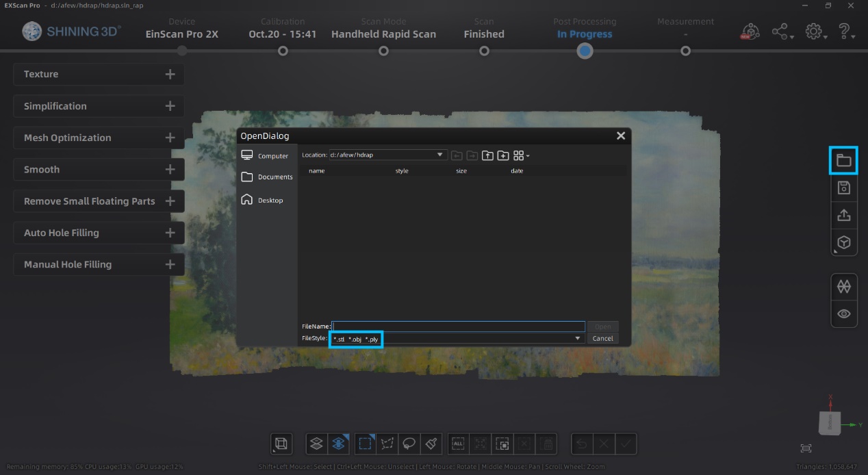Click the forward navigation arrow in OpenDialog
The height and width of the screenshot is (475, 868).
pyautogui.click(x=472, y=155)
